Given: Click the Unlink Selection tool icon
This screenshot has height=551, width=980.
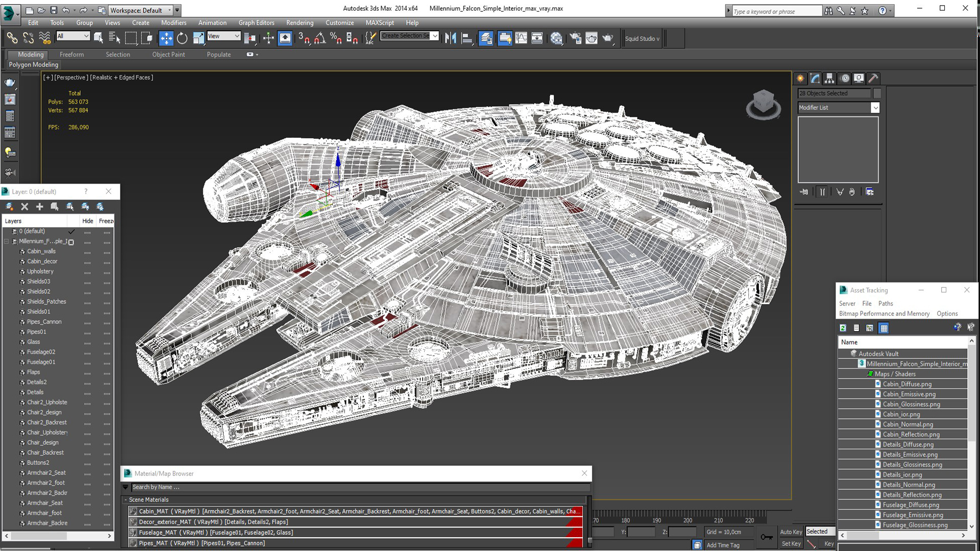Looking at the screenshot, I should (x=28, y=38).
